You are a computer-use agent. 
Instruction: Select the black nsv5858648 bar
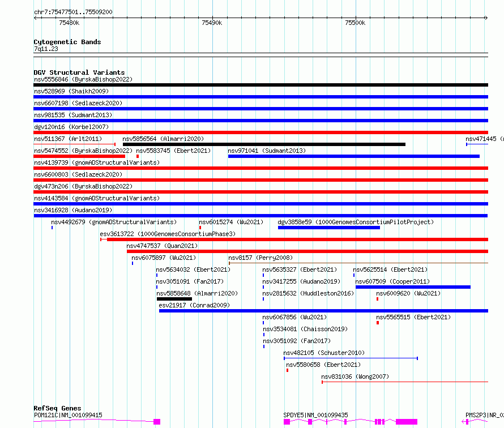click(x=174, y=299)
